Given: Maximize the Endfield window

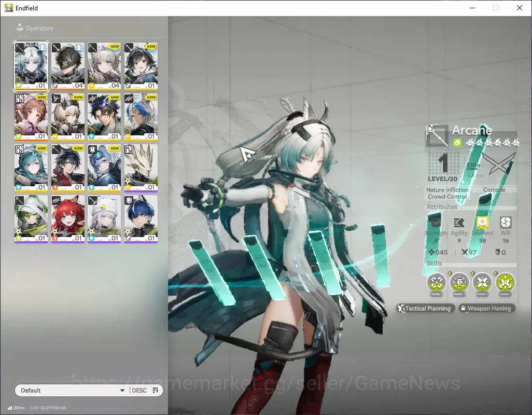Looking at the screenshot, I should pos(496,8).
